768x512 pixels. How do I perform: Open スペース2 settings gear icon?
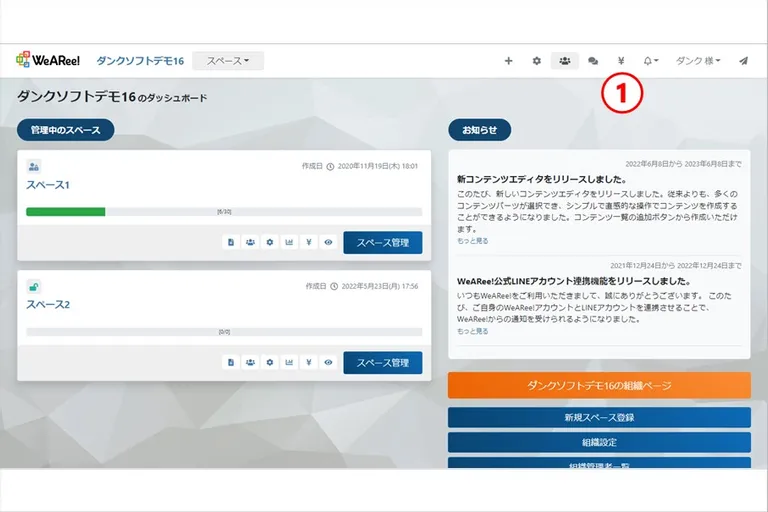pyautogui.click(x=269, y=362)
